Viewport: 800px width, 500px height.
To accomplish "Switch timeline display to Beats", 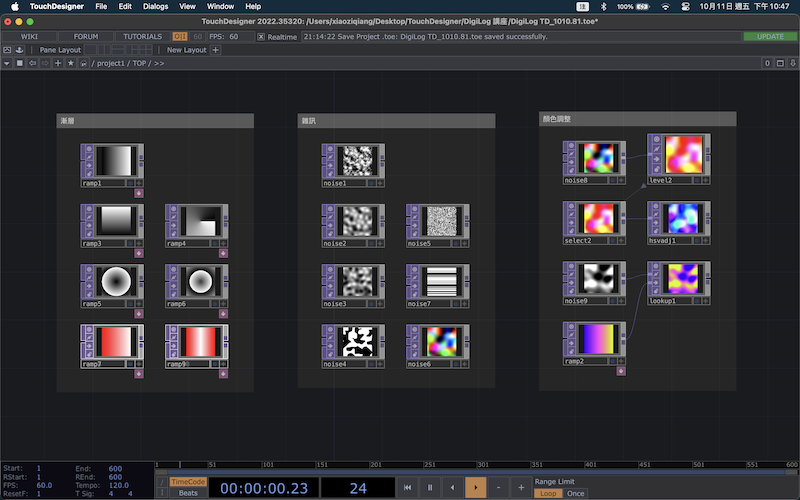I will 188,493.
